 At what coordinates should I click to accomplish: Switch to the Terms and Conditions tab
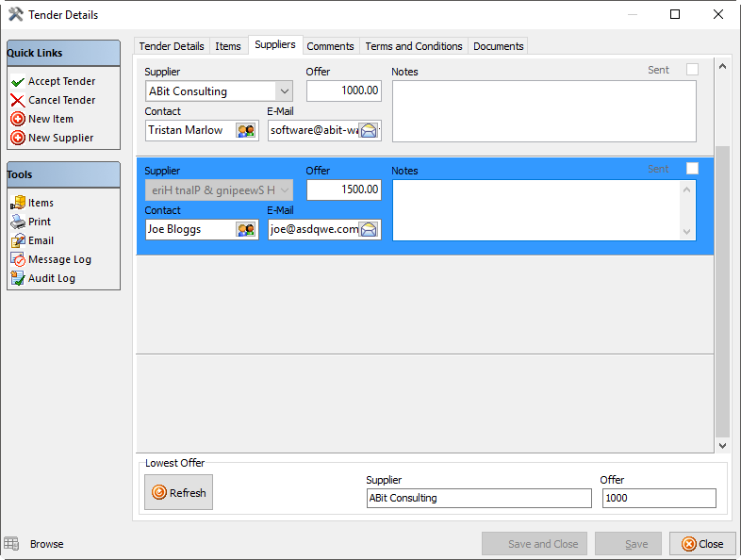pos(414,46)
